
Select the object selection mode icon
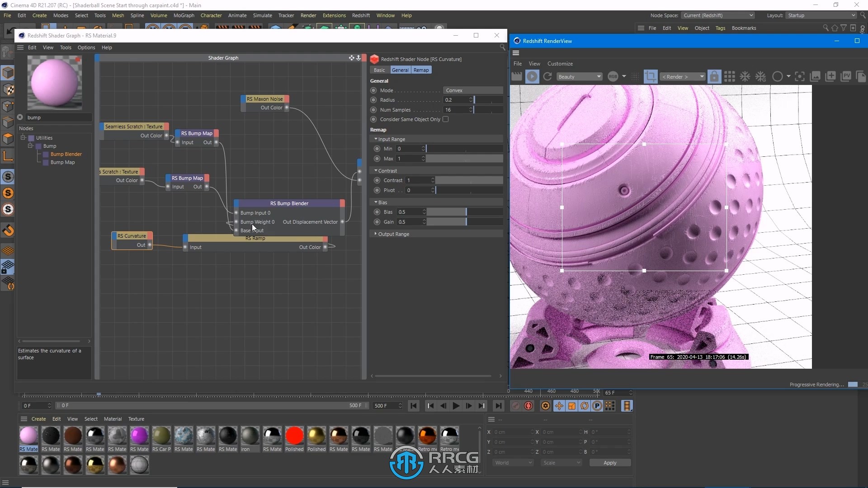(8, 71)
